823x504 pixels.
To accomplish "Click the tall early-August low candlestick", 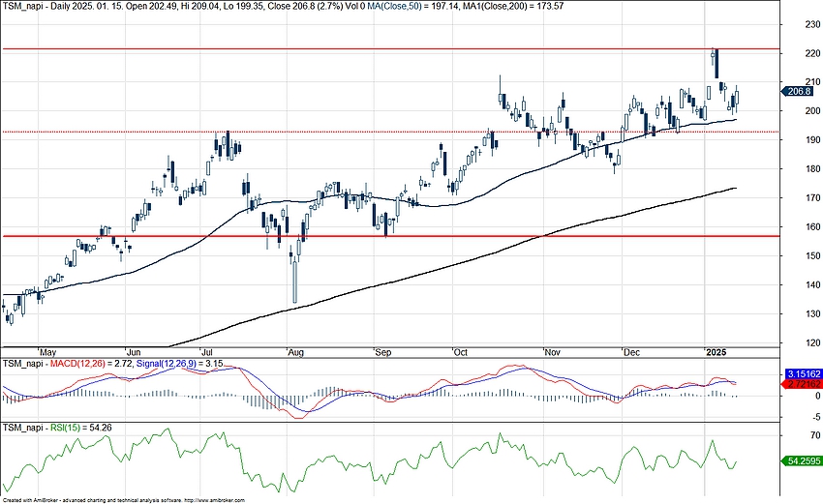I will (295, 281).
